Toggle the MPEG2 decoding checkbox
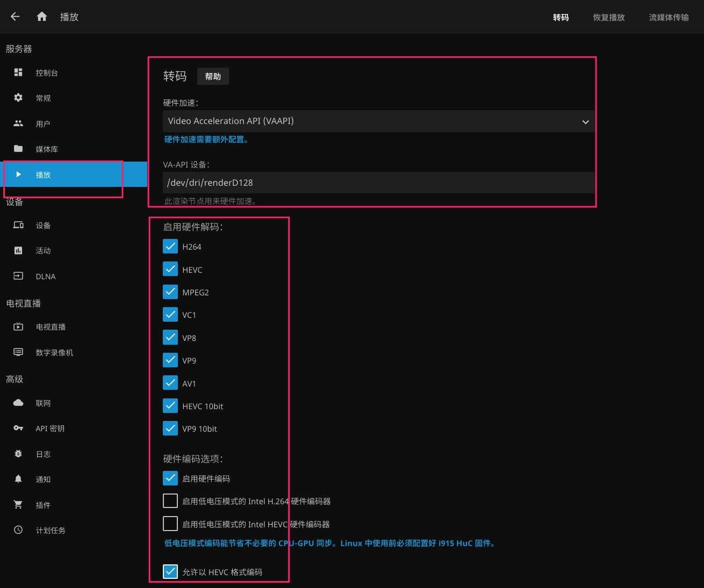This screenshot has width=704, height=588. point(170,292)
